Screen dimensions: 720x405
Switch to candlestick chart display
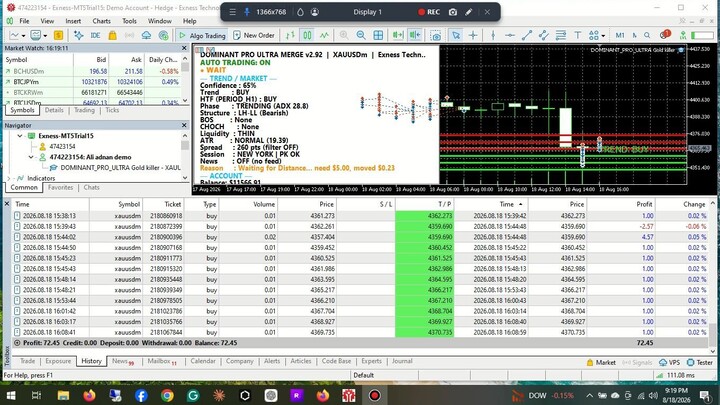[307, 35]
